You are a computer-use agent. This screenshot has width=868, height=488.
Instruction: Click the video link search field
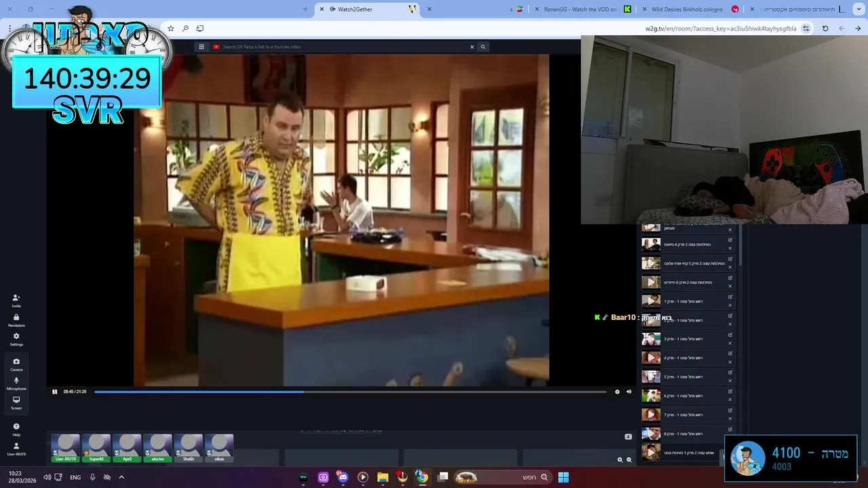pyautogui.click(x=344, y=47)
